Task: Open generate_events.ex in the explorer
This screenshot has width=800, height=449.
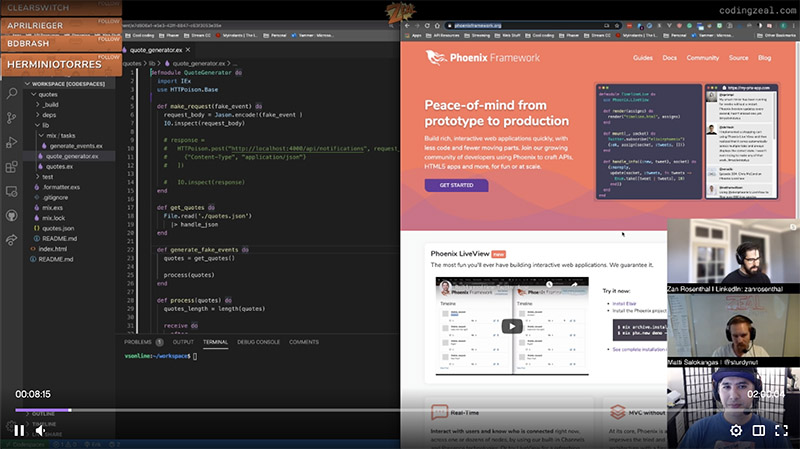Action: pyautogui.click(x=76, y=146)
